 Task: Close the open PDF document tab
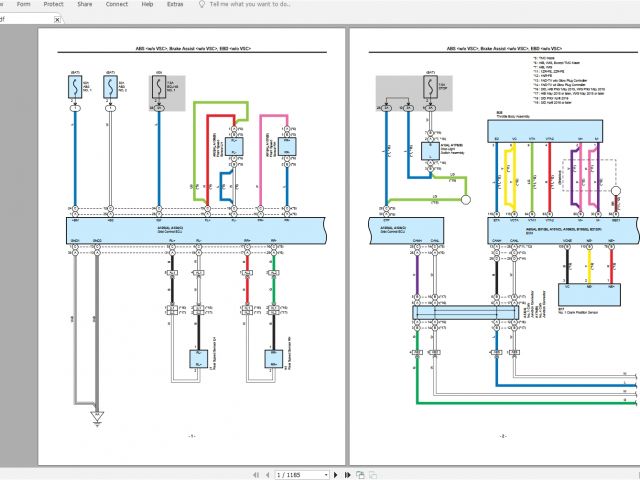[x=56, y=19]
